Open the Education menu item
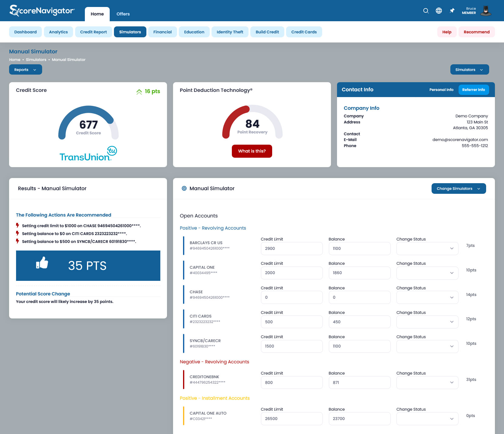The width and height of the screenshot is (504, 434). pyautogui.click(x=194, y=32)
